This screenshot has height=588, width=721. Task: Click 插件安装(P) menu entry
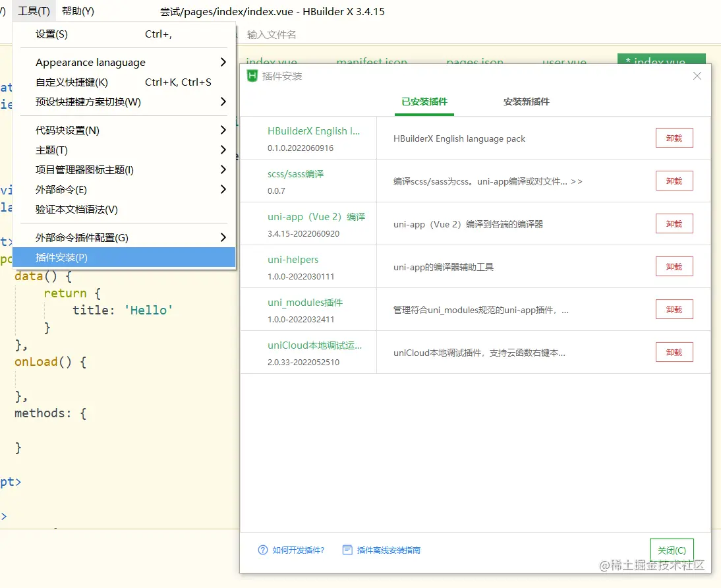(x=124, y=257)
